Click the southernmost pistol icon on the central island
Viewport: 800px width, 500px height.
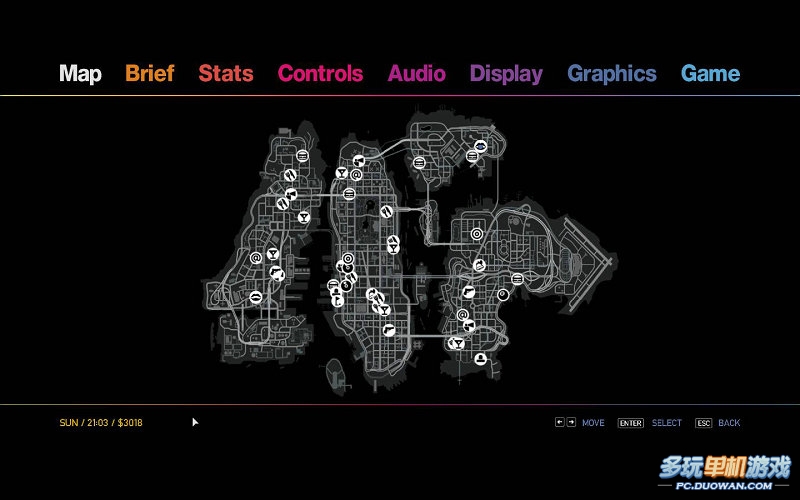point(388,329)
